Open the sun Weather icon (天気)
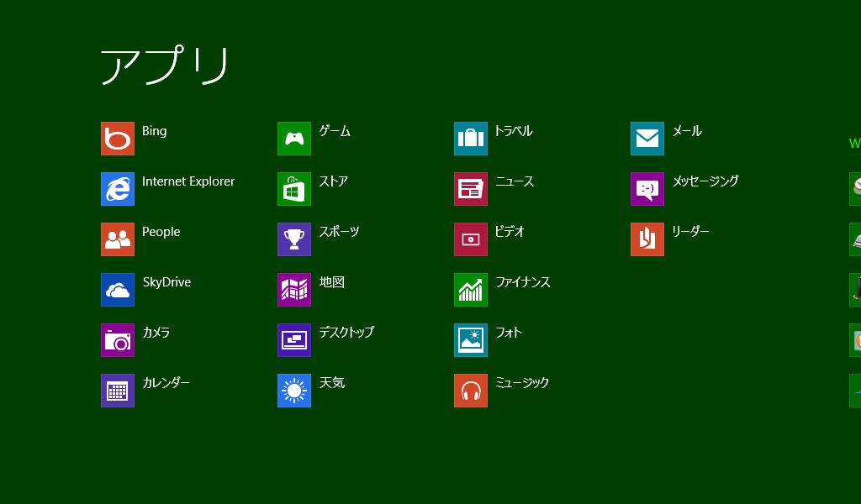This screenshot has height=504, width=861. [294, 391]
